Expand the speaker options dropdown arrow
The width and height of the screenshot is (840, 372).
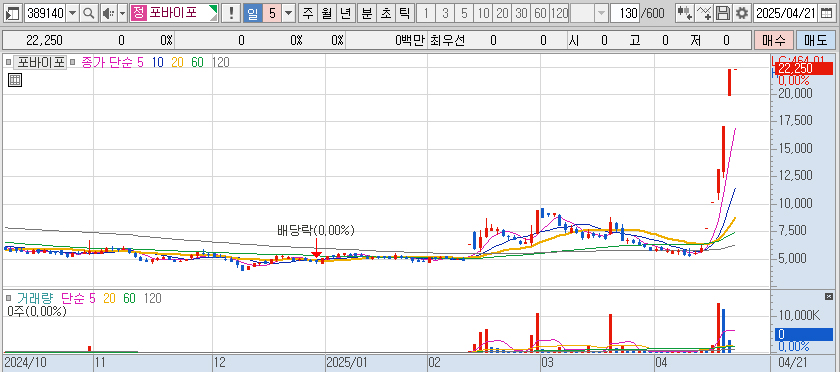122,13
